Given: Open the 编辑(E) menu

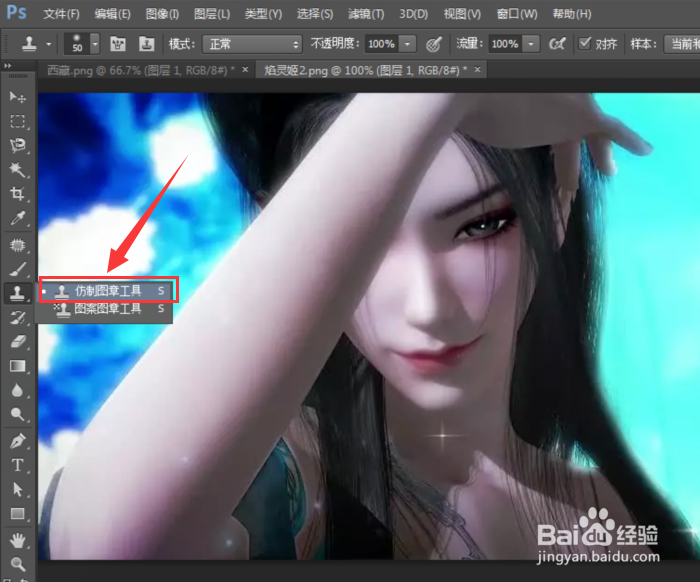Looking at the screenshot, I should pyautogui.click(x=112, y=14).
